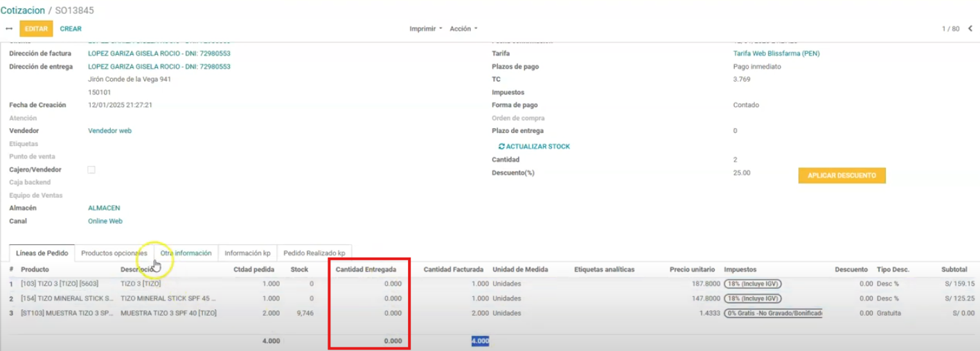Click the previous record arrow in pager
The height and width of the screenshot is (351, 980).
[970, 28]
